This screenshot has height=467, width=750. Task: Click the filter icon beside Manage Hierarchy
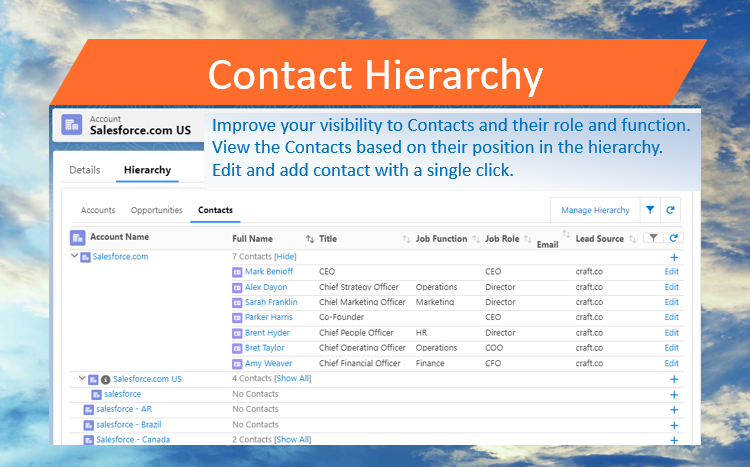click(650, 210)
